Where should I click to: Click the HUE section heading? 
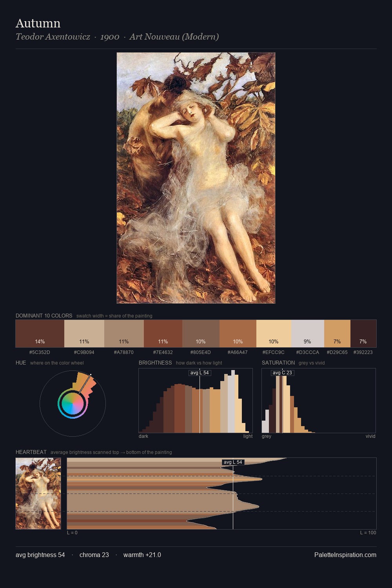coord(21,363)
